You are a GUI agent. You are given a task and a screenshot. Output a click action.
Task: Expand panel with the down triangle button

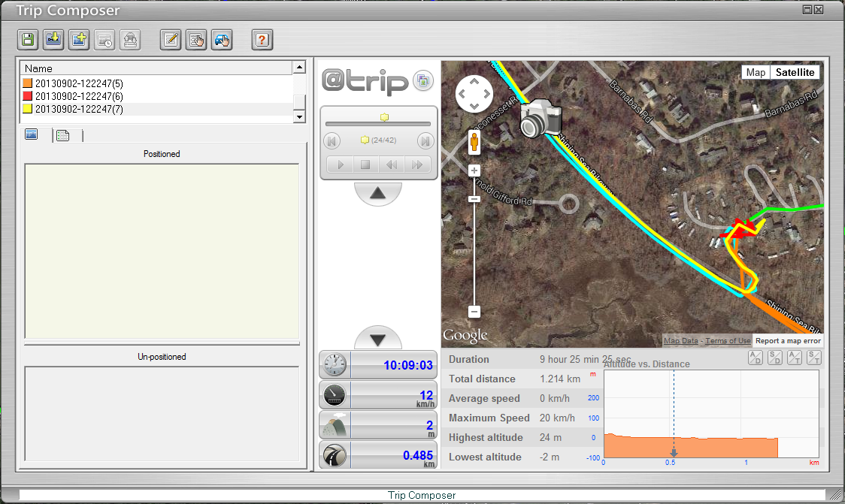click(x=378, y=339)
